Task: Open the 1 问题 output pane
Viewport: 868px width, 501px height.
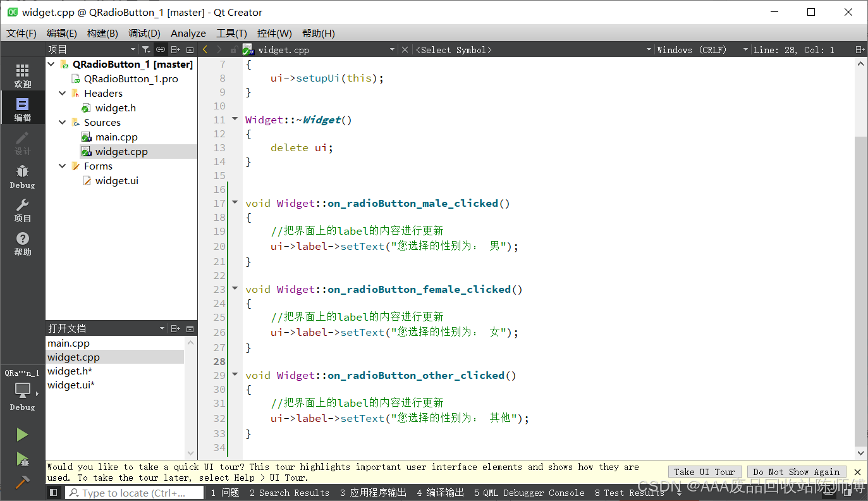Action: click(x=225, y=492)
